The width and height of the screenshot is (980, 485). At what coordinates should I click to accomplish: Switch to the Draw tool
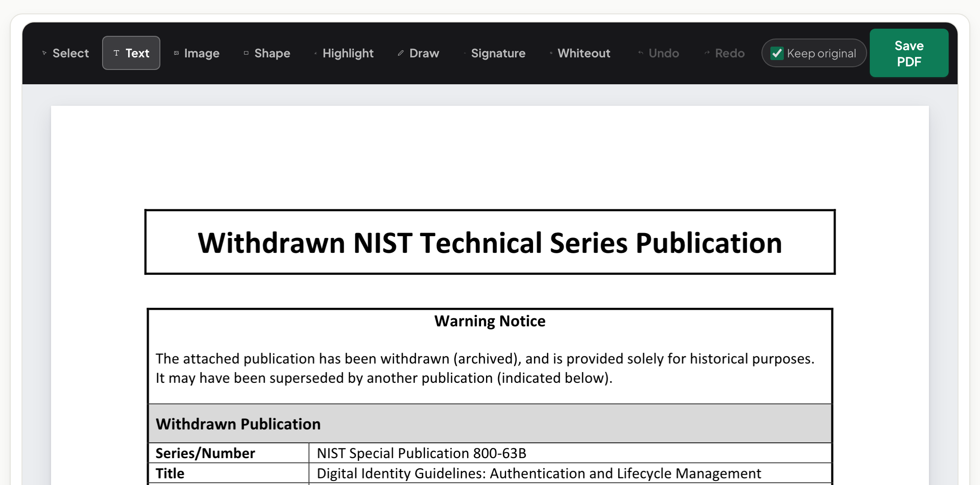pyautogui.click(x=418, y=53)
